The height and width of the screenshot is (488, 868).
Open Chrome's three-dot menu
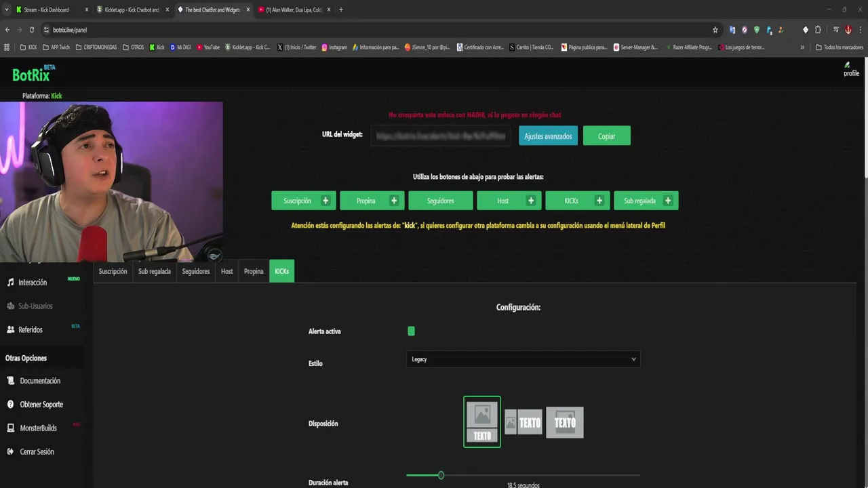coord(861,30)
